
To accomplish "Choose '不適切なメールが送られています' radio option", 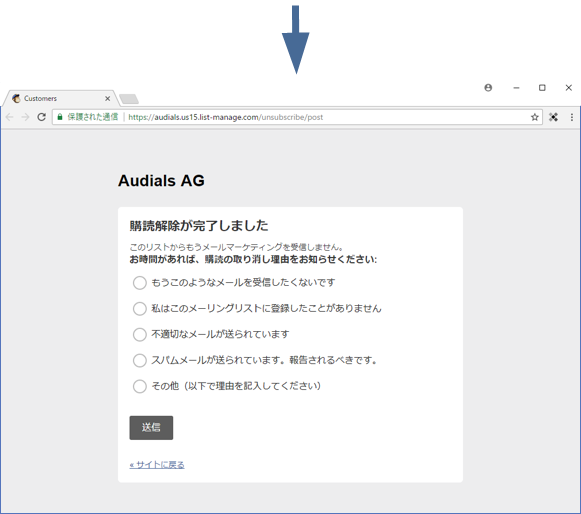I will click(x=140, y=334).
